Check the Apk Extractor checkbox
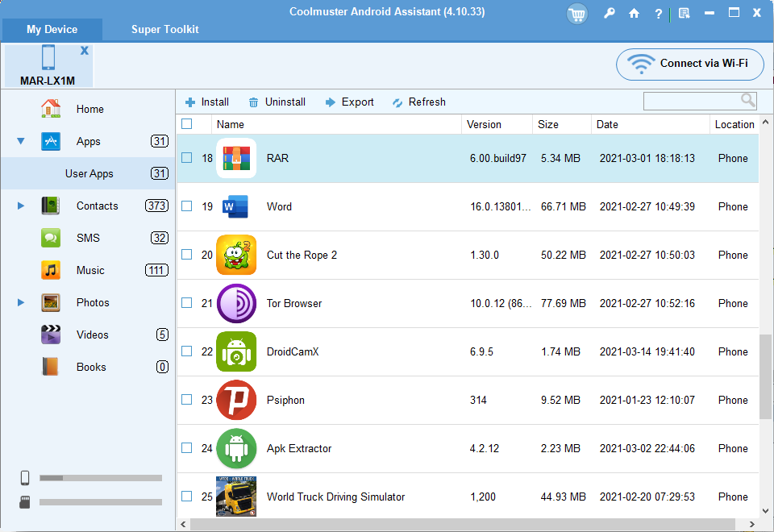Viewport: 774px width, 532px height. click(186, 448)
